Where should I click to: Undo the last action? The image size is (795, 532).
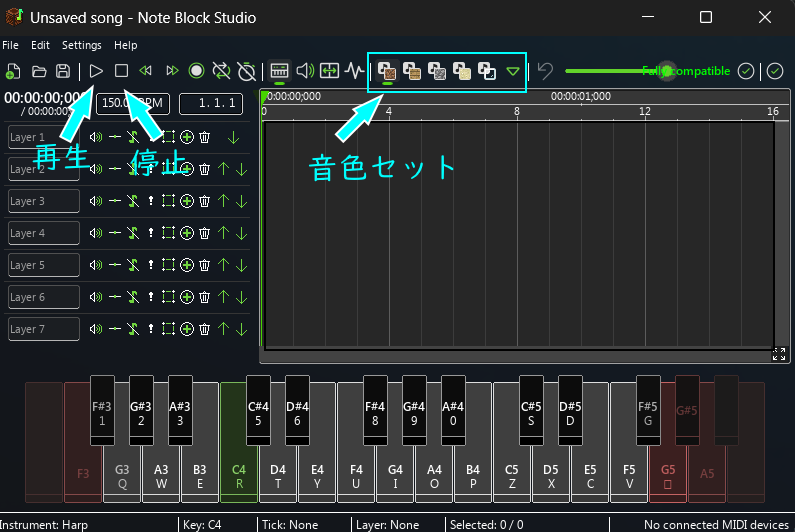545,71
